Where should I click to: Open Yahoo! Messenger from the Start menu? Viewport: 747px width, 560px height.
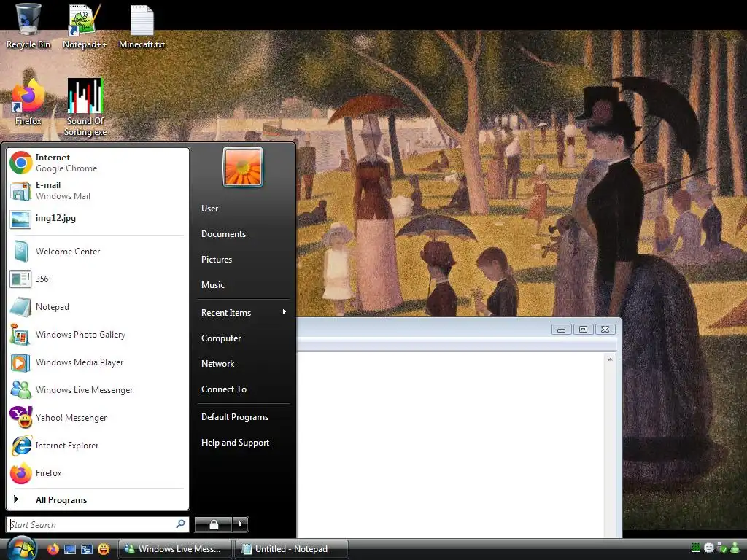pyautogui.click(x=97, y=418)
